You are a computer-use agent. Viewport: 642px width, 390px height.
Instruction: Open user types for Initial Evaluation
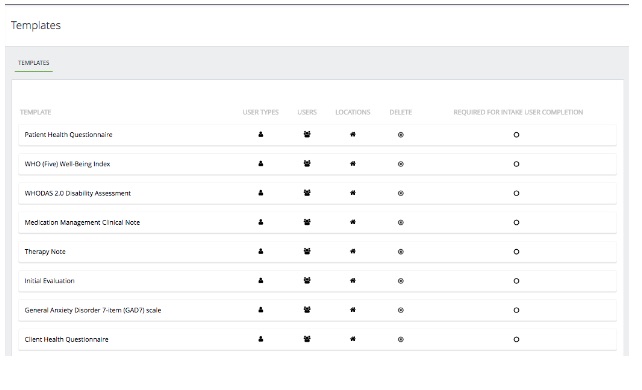tap(260, 281)
